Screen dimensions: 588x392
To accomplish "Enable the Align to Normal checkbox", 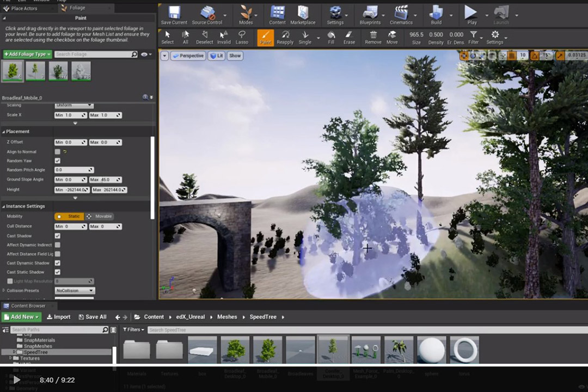I will click(x=58, y=152).
